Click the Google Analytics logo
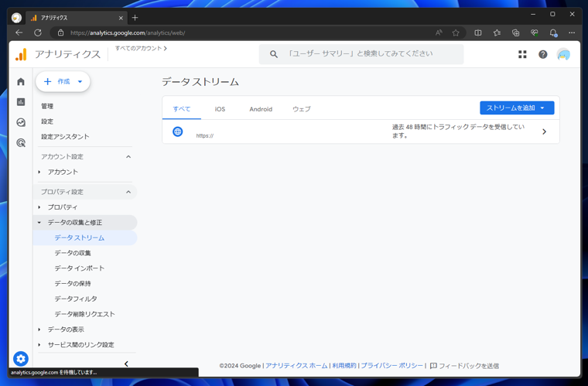Image resolution: width=588 pixels, height=386 pixels. (x=22, y=54)
